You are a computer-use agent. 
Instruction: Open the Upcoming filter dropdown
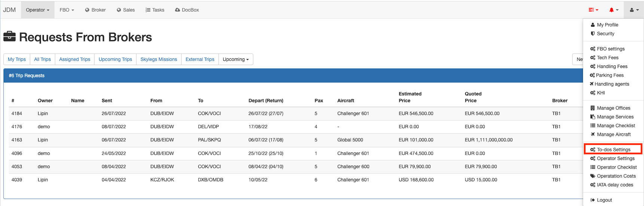(236, 59)
